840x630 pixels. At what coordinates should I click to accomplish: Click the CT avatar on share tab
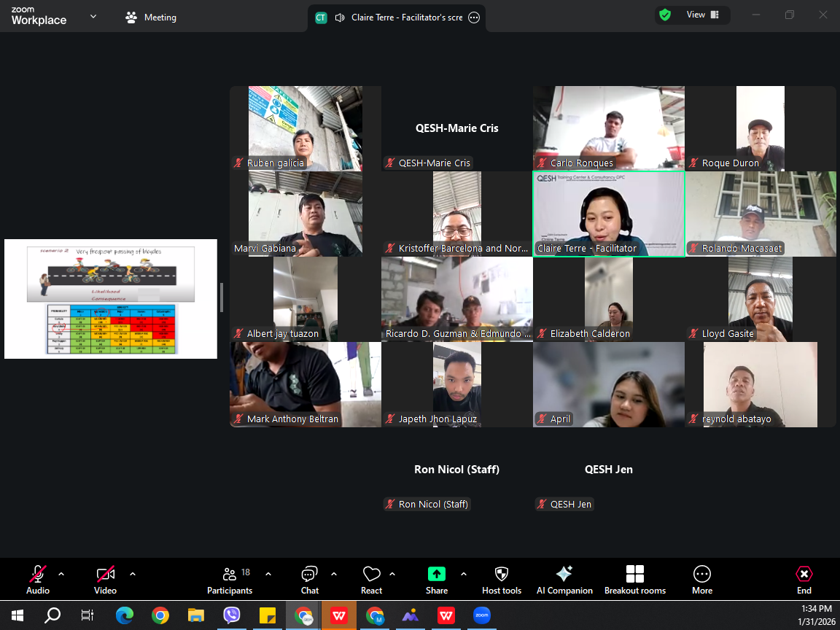pos(321,17)
